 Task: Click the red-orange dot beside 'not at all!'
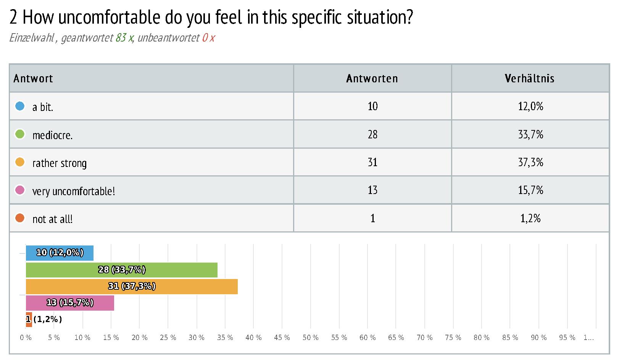(x=20, y=218)
